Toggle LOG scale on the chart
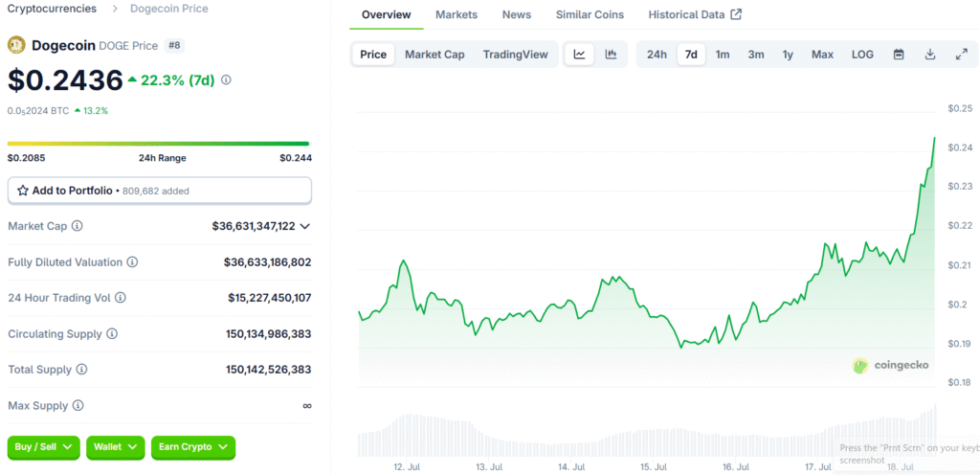The height and width of the screenshot is (475, 980). click(x=862, y=55)
